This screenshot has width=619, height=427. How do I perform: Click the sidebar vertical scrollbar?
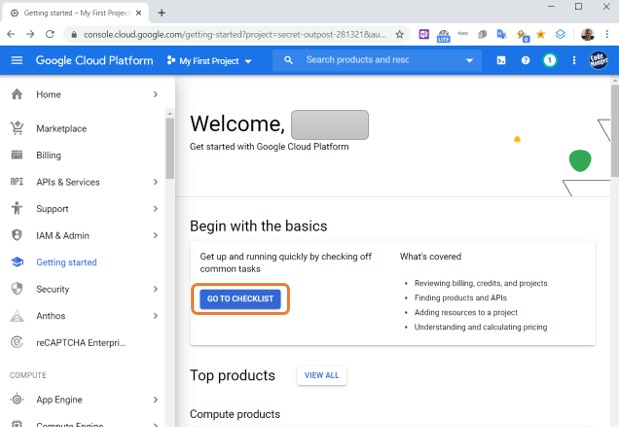tap(170, 148)
